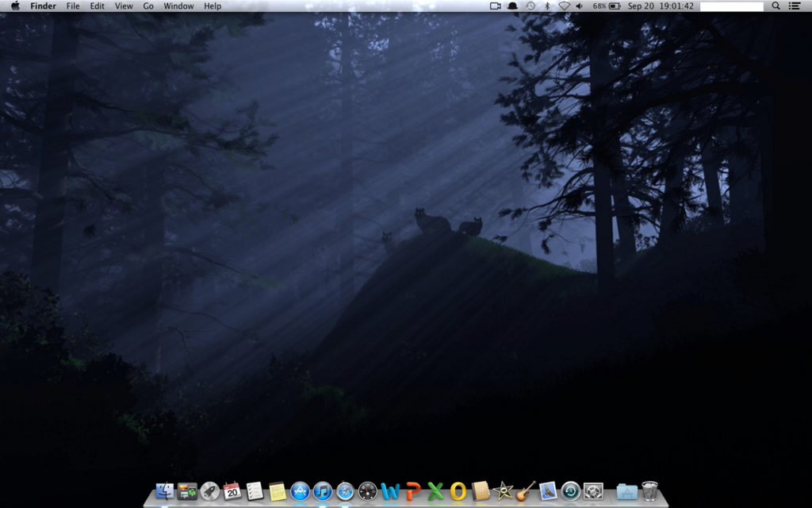The image size is (812, 508).
Task: Launch iMovie star icon in Dock
Action: tap(503, 491)
